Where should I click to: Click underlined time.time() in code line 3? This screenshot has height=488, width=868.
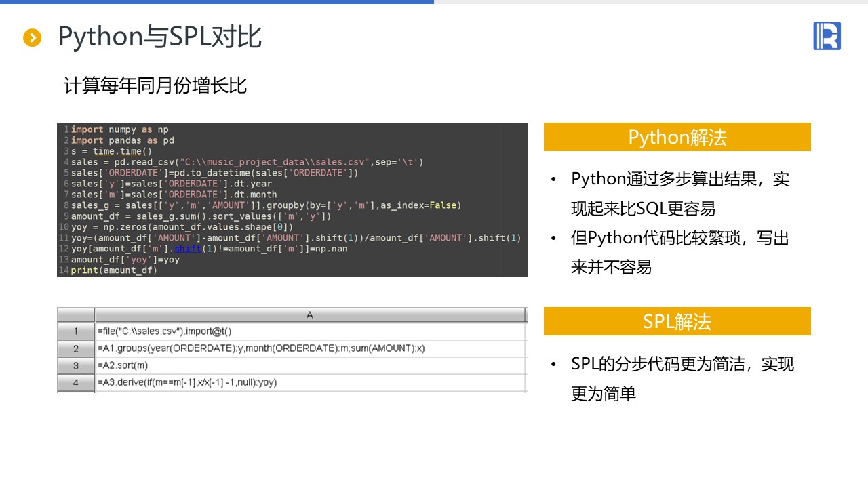pyautogui.click(x=122, y=151)
